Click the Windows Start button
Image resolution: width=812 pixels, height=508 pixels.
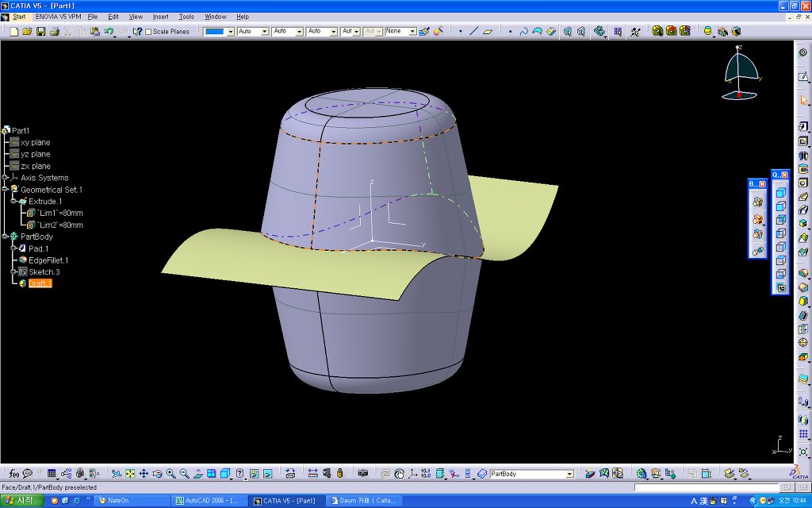pyautogui.click(x=21, y=501)
